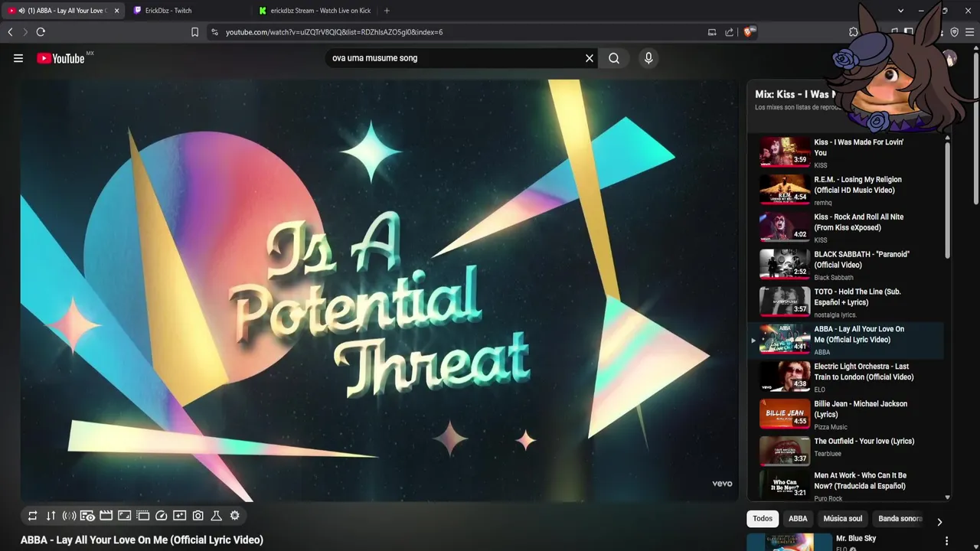Reload the page
Viewport: 980px width, 551px height.
pyautogui.click(x=41, y=32)
